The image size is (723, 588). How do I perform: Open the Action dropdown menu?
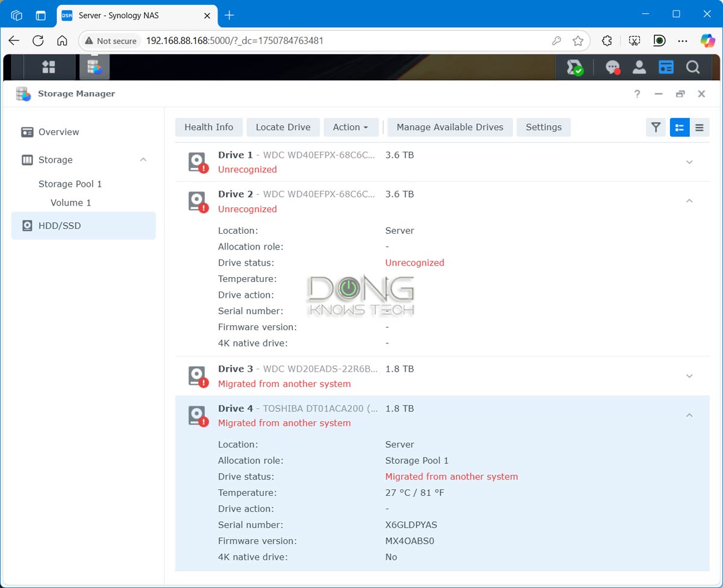(351, 127)
